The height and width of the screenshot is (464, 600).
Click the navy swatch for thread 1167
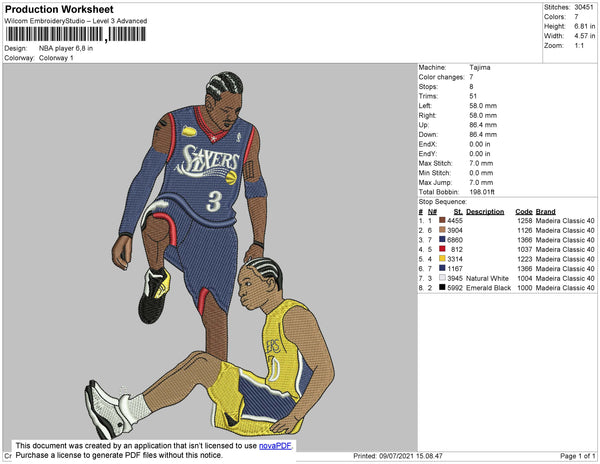(x=442, y=269)
